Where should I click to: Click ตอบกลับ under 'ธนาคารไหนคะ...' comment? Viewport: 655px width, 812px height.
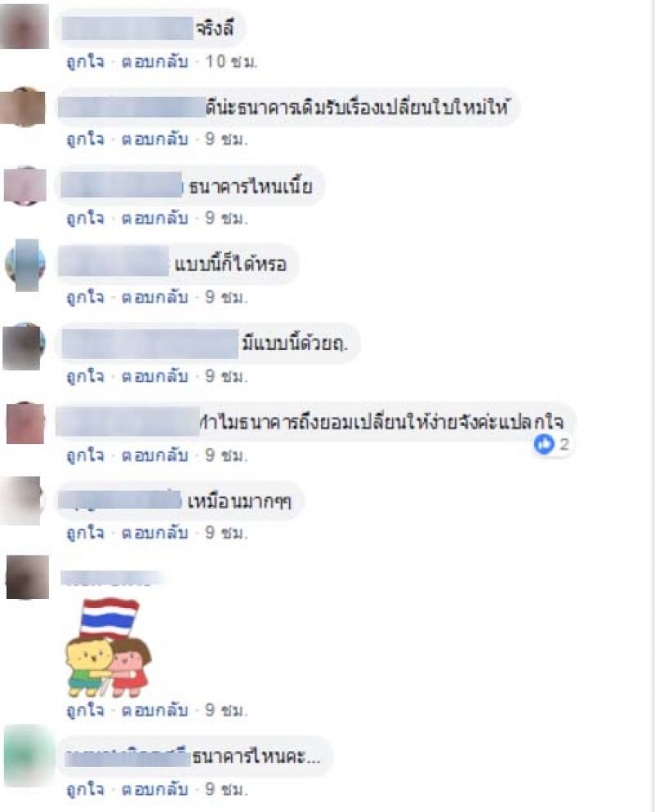154,789
